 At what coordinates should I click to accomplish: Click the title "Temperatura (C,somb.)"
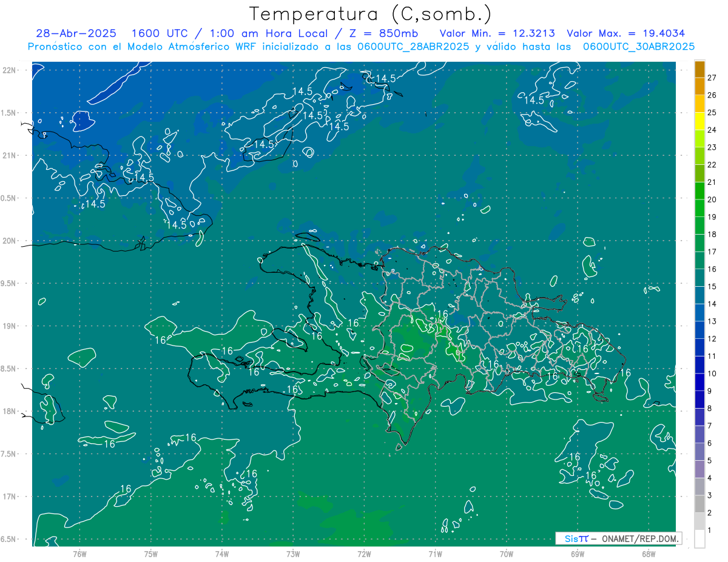(370, 14)
